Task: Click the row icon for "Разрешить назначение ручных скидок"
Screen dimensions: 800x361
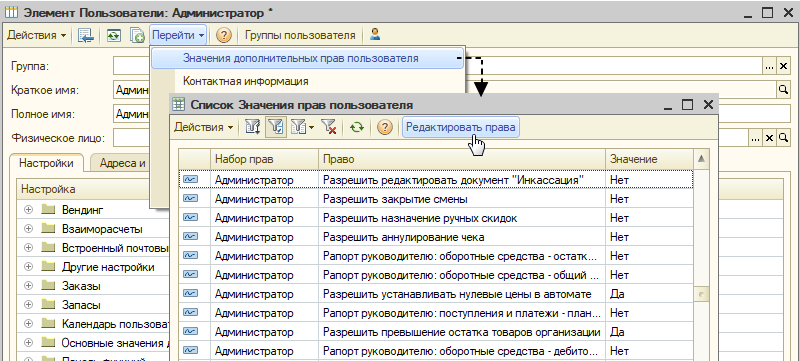Action: point(190,218)
